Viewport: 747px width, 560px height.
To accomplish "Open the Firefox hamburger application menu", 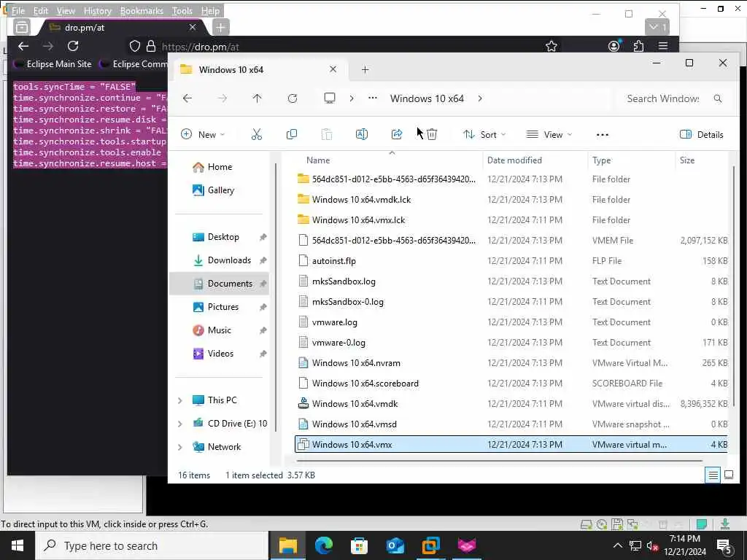I will [663, 46].
